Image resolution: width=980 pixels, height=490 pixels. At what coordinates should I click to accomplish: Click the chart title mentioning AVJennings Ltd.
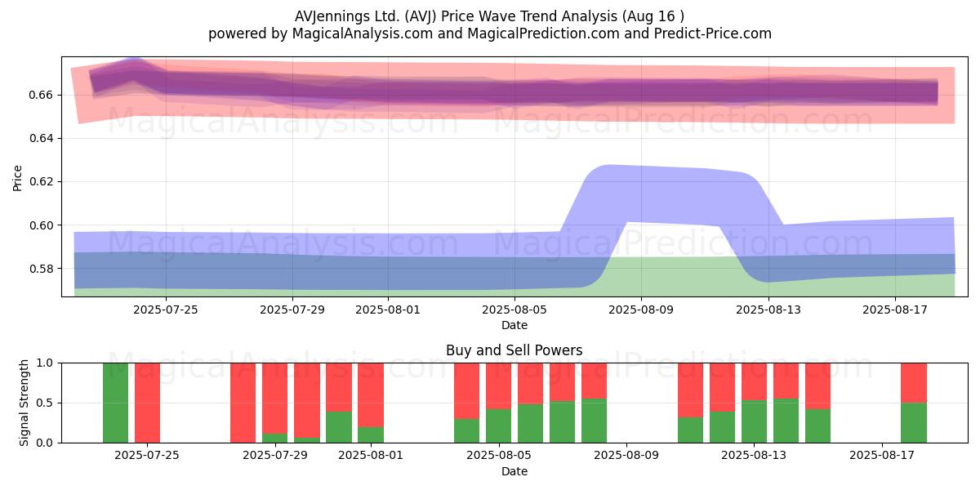coord(489,16)
